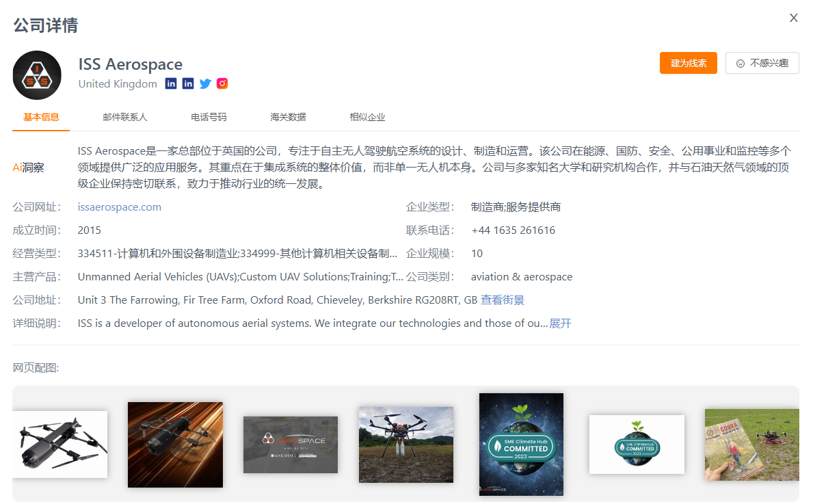813x504 pixels.
Task: Open the Twitter bird icon
Action: click(x=205, y=83)
